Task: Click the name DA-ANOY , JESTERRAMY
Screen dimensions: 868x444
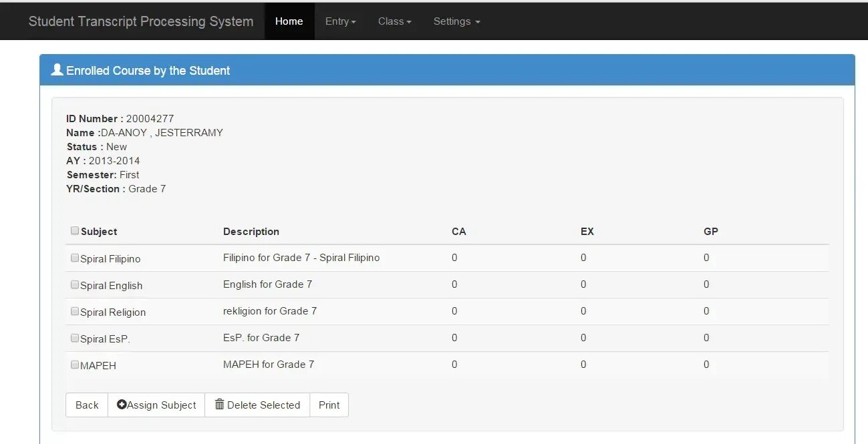Action: click(162, 133)
